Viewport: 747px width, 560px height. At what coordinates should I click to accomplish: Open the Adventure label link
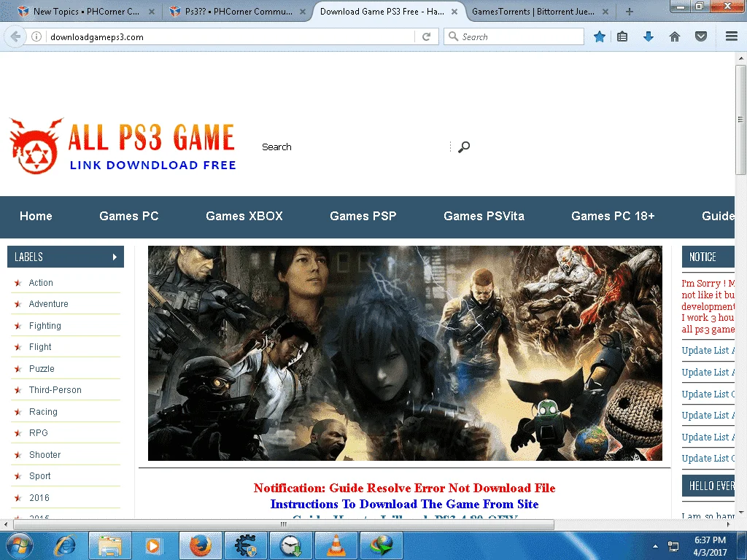[48, 304]
